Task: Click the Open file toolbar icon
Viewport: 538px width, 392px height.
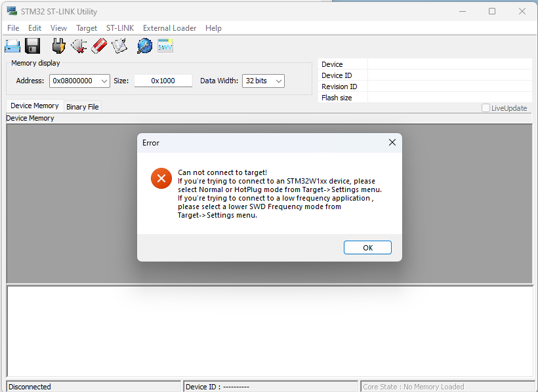Action: tap(12, 46)
